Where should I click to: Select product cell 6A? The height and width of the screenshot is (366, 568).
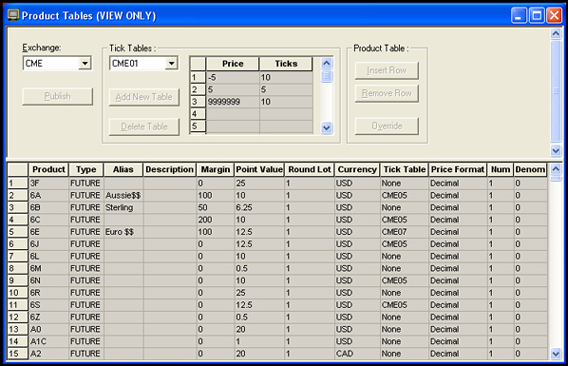coord(49,196)
